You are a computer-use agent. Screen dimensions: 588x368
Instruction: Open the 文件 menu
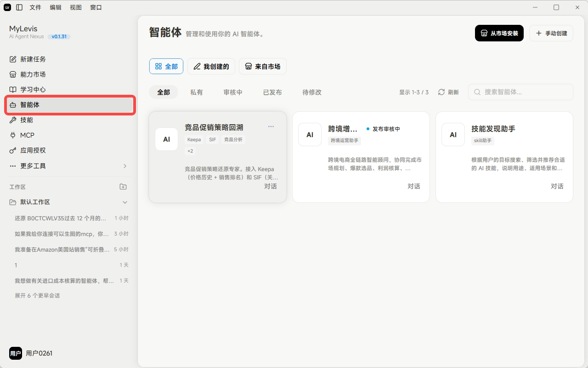coord(35,7)
